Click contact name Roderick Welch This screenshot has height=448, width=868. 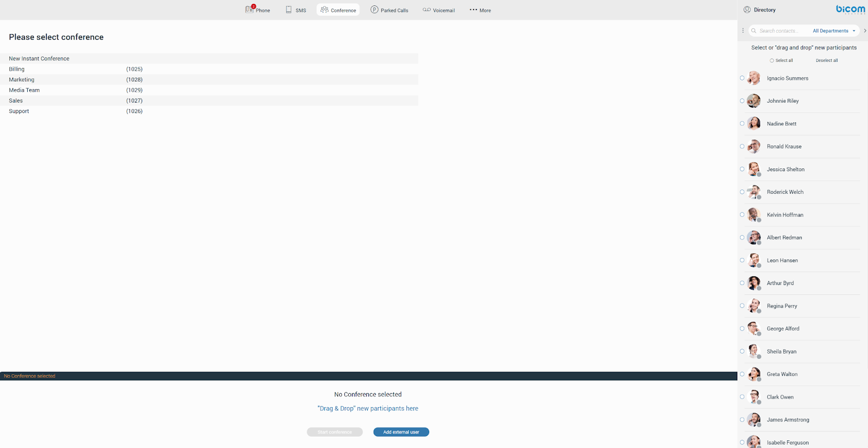(785, 192)
